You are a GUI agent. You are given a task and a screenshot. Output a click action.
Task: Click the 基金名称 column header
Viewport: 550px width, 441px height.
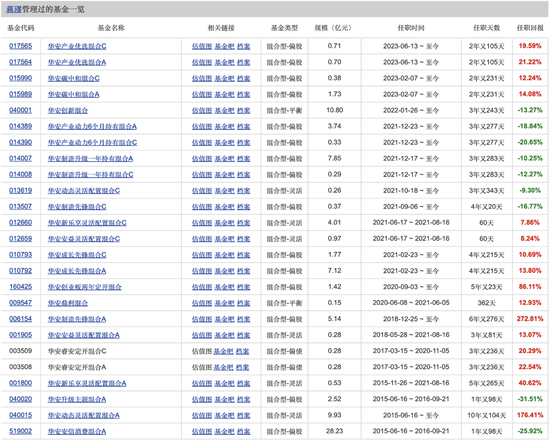point(111,28)
